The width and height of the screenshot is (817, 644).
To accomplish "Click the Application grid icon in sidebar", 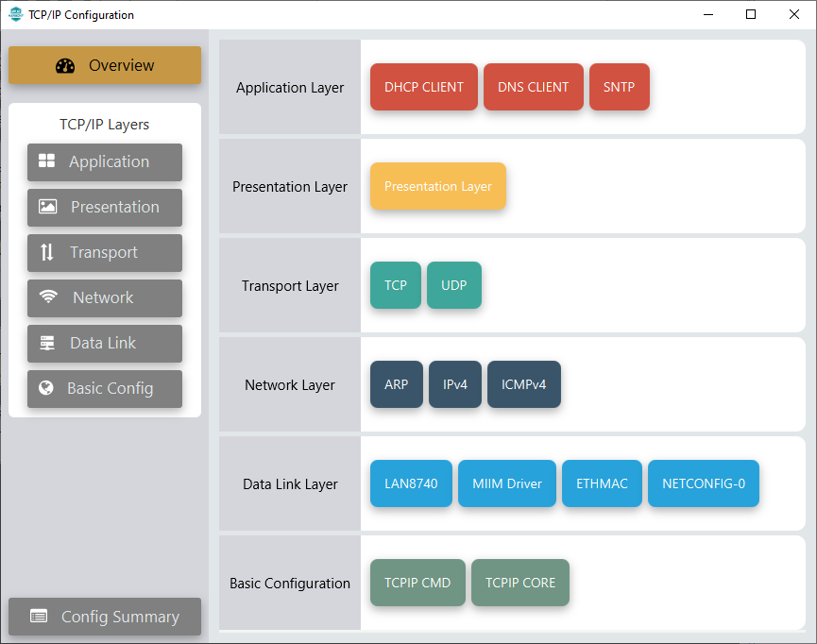I will click(46, 161).
